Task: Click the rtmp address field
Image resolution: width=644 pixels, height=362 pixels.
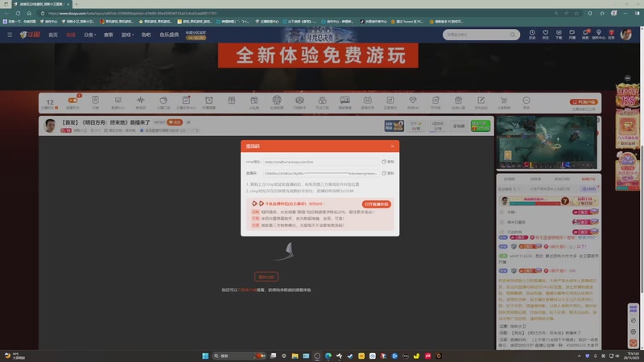Action: [x=320, y=162]
